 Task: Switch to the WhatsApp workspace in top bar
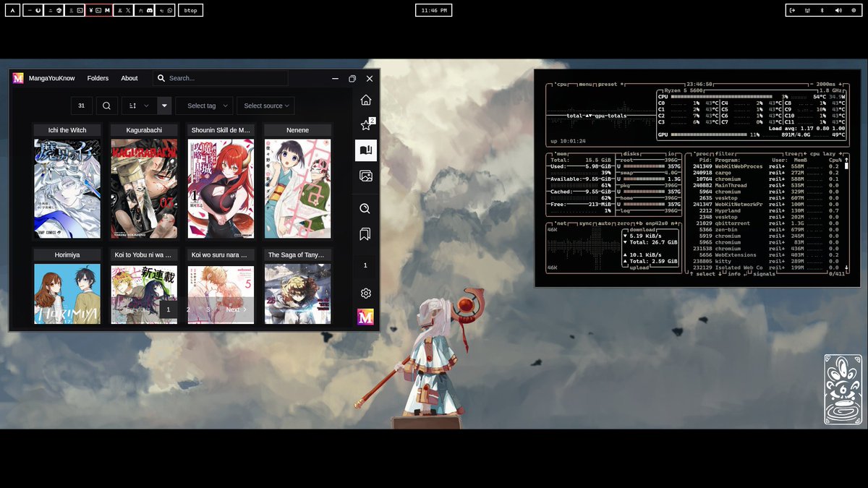coord(166,10)
